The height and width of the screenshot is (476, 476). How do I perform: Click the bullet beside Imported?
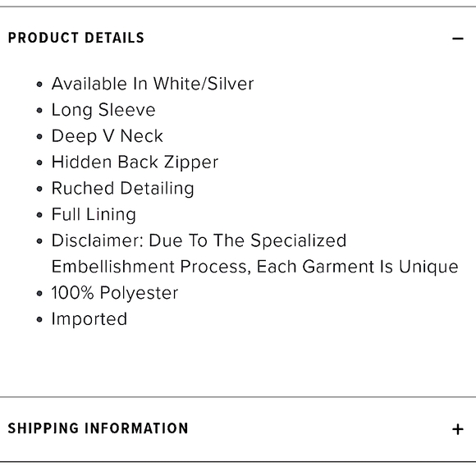[39, 320]
